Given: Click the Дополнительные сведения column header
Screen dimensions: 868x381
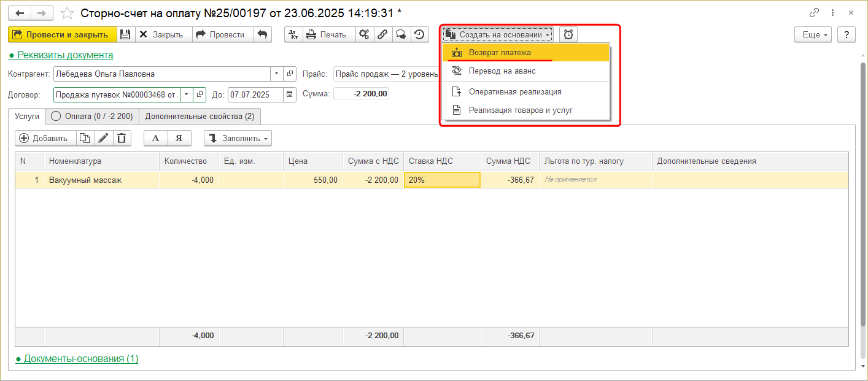Looking at the screenshot, I should (x=750, y=161).
